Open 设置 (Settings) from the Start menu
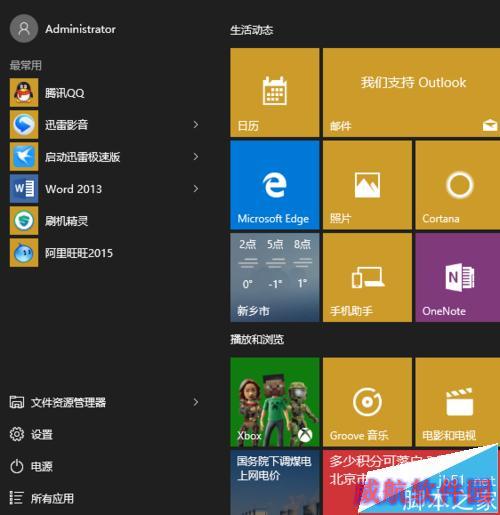Screen dimensions: 500x515 (32, 434)
